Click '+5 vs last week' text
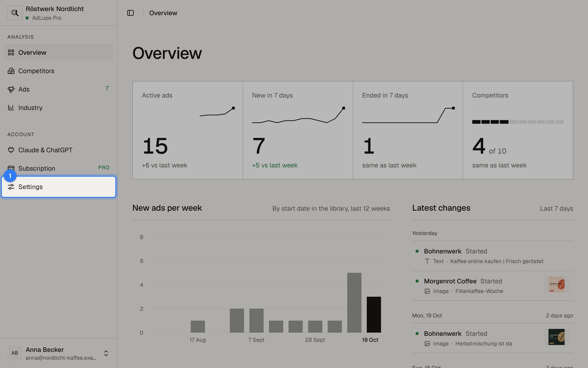Viewport: 588px width, 368px height. [x=274, y=165]
